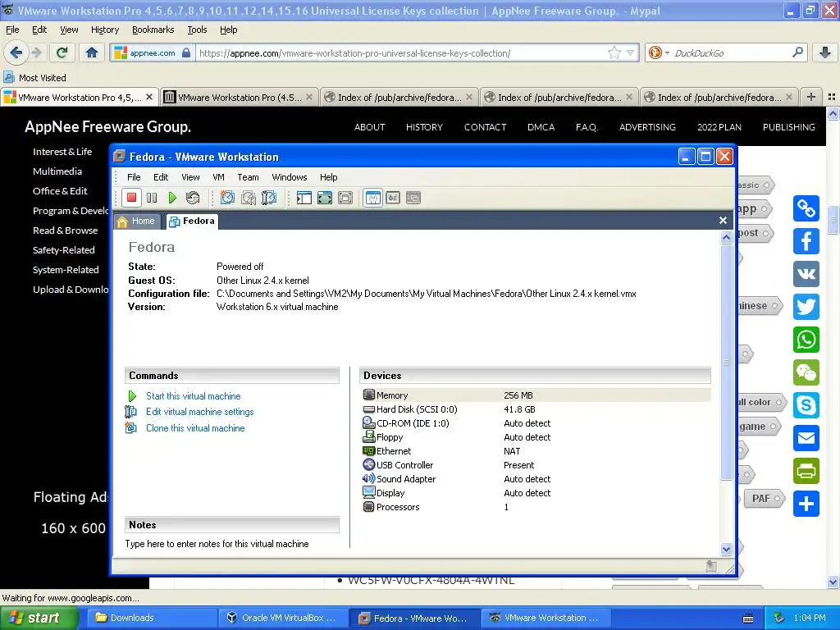Click the Quick Switch mode toolbar icon
840x630 pixels.
(x=345, y=198)
